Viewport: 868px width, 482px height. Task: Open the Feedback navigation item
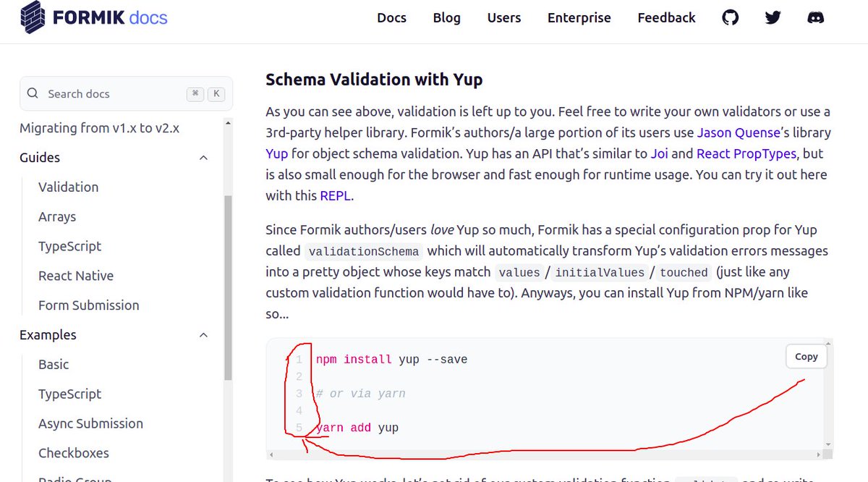pos(666,18)
